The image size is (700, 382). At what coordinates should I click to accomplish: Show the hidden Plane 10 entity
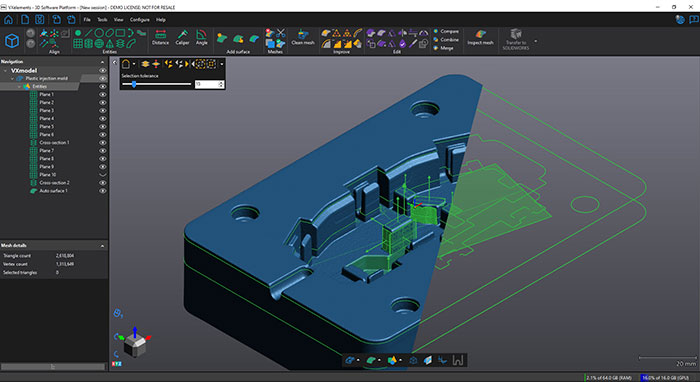coord(103,175)
